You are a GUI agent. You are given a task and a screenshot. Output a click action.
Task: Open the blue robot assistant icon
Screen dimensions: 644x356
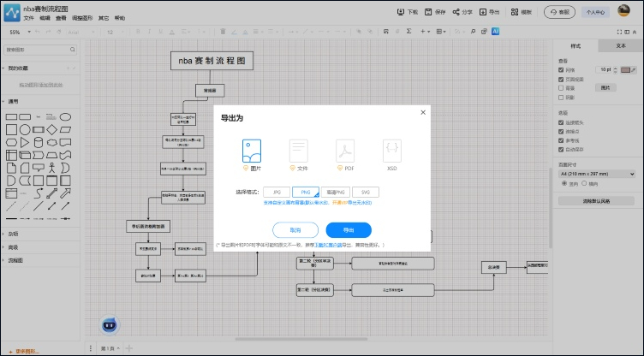110,325
